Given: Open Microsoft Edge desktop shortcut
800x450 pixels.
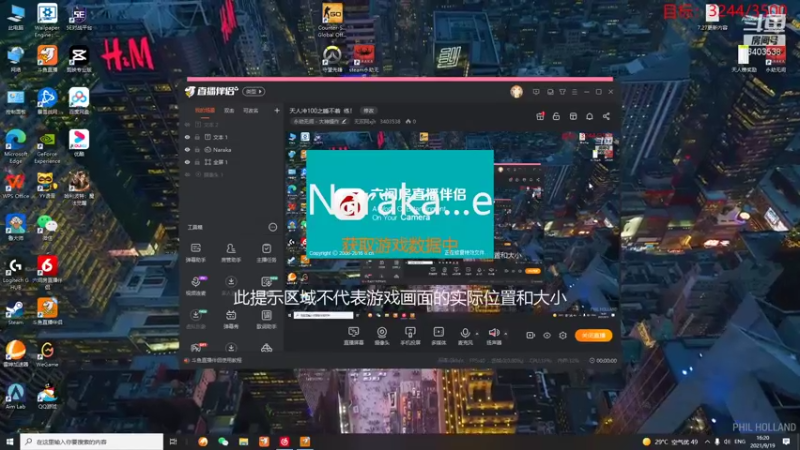Looking at the screenshot, I should click(16, 145).
